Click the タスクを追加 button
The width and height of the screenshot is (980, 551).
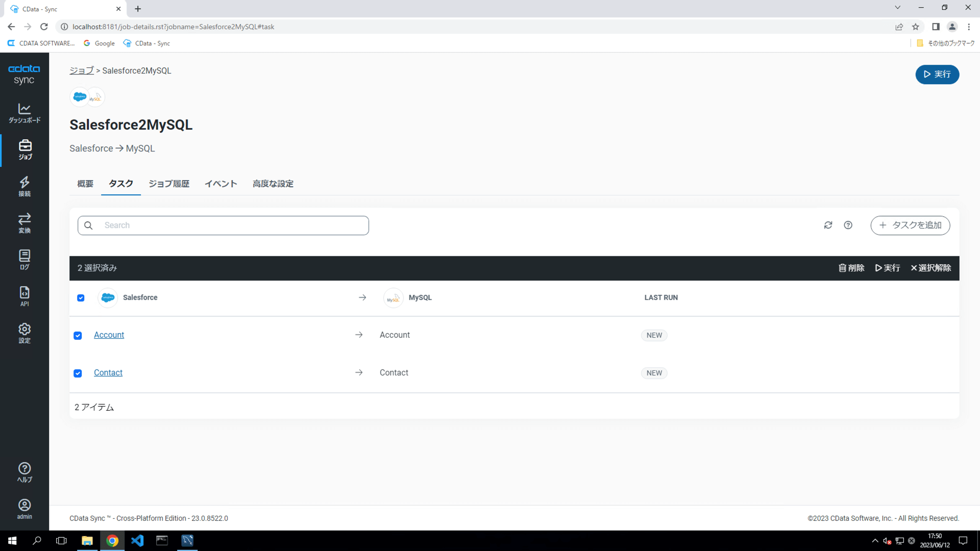pos(910,225)
